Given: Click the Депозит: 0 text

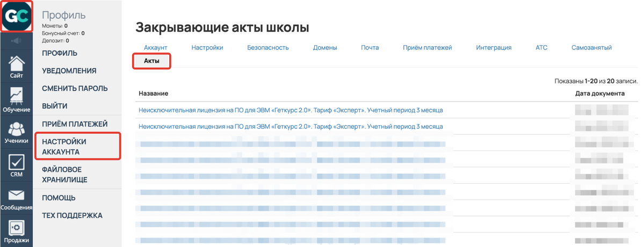Looking at the screenshot, I should [55, 41].
